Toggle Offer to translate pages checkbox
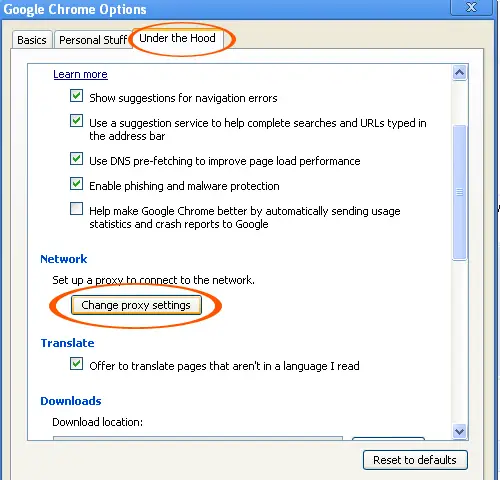Viewport: 500px width, 480px height. click(77, 364)
